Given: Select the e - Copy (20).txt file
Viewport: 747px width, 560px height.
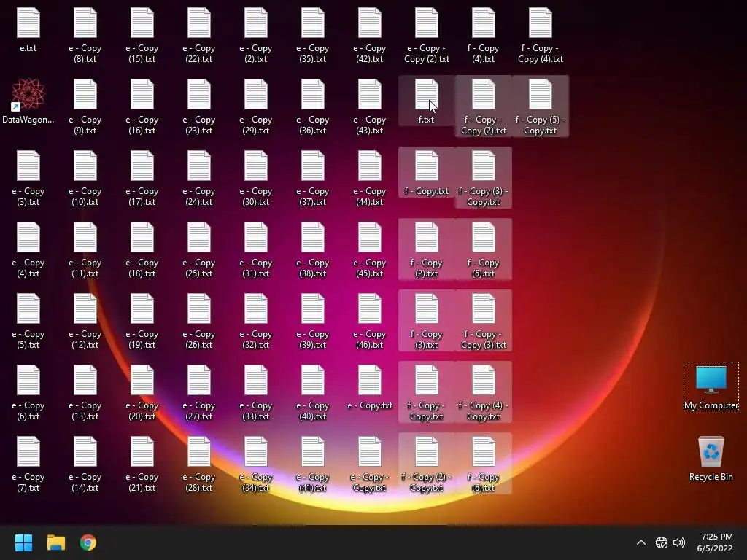Looking at the screenshot, I should 142,392.
